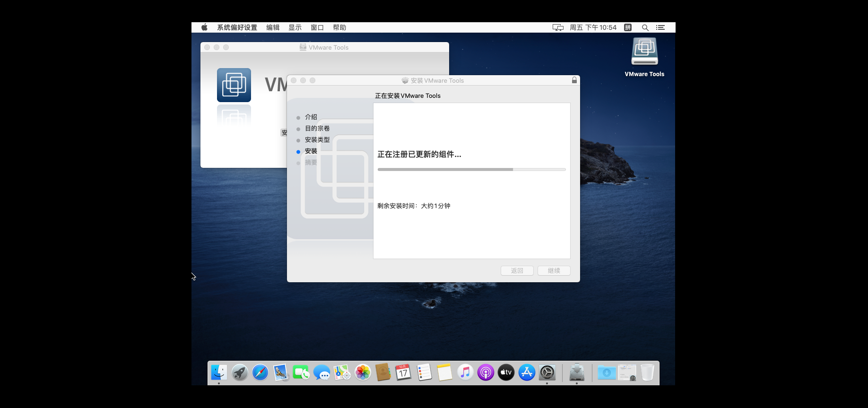Viewport: 868px width, 408px height.
Task: Select the 安装类型 step in installer sidebar
Action: [x=317, y=139]
